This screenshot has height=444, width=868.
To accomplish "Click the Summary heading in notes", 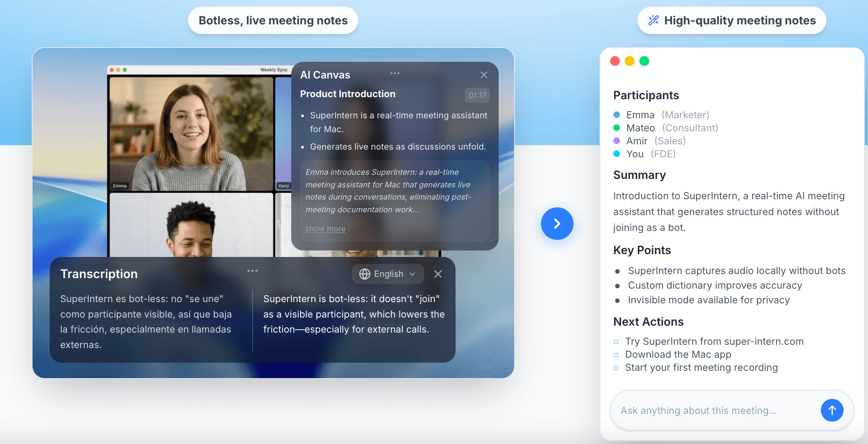I will pos(639,175).
